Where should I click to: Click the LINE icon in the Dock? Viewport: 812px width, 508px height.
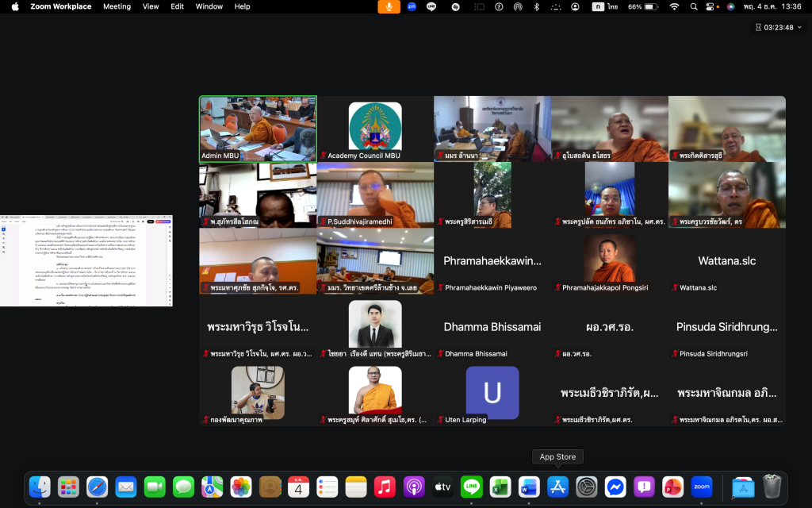pos(472,486)
